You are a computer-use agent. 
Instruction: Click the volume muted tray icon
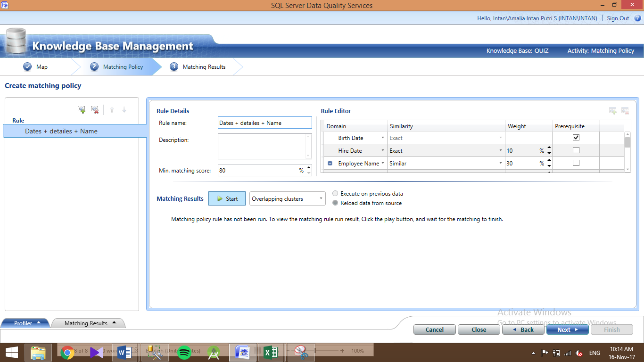(579, 353)
